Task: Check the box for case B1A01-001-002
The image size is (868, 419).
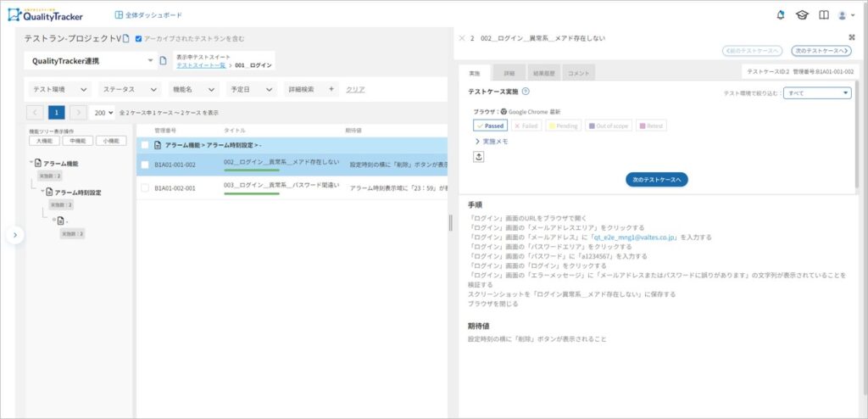Action: [145, 165]
